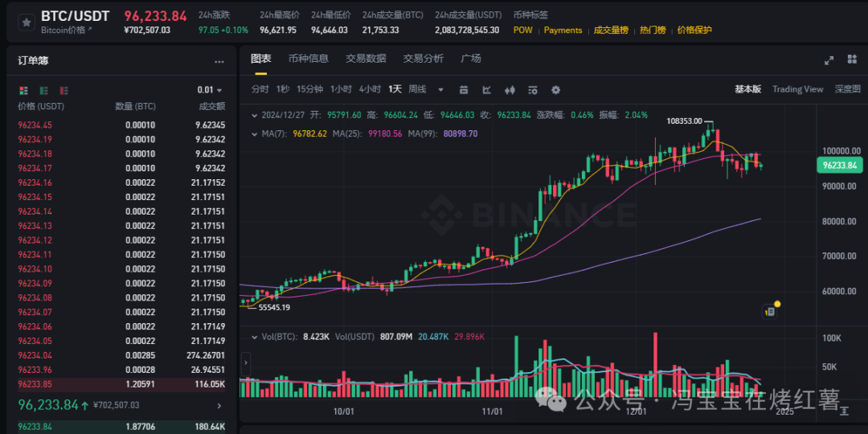
Task: Select ask price 96234.16 row
Action: (x=121, y=182)
